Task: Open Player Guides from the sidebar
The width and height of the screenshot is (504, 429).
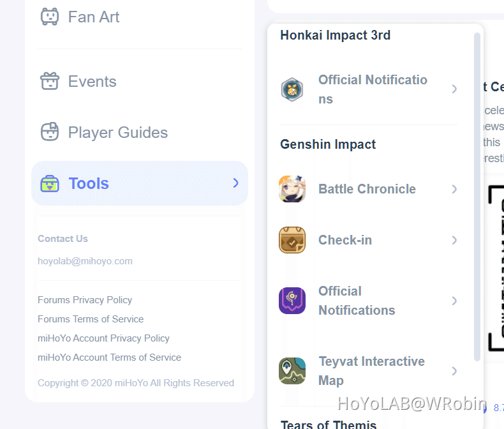Action: point(118,133)
